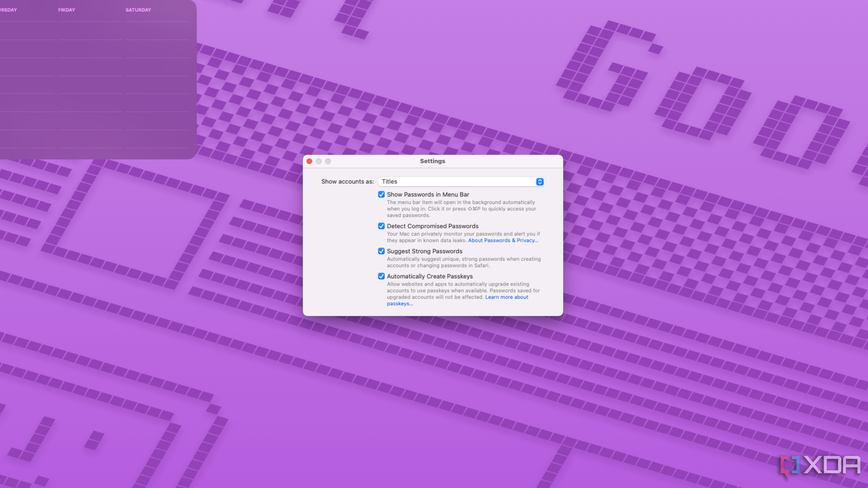Click 'The menu bar item will open' description

click(x=461, y=209)
